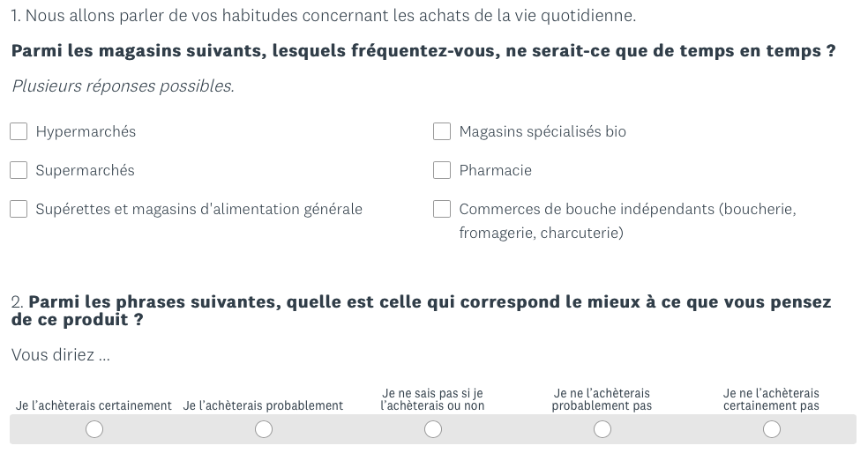Click the "Je ne sais pas" column header text
This screenshot has width=868, height=453.
432,399
